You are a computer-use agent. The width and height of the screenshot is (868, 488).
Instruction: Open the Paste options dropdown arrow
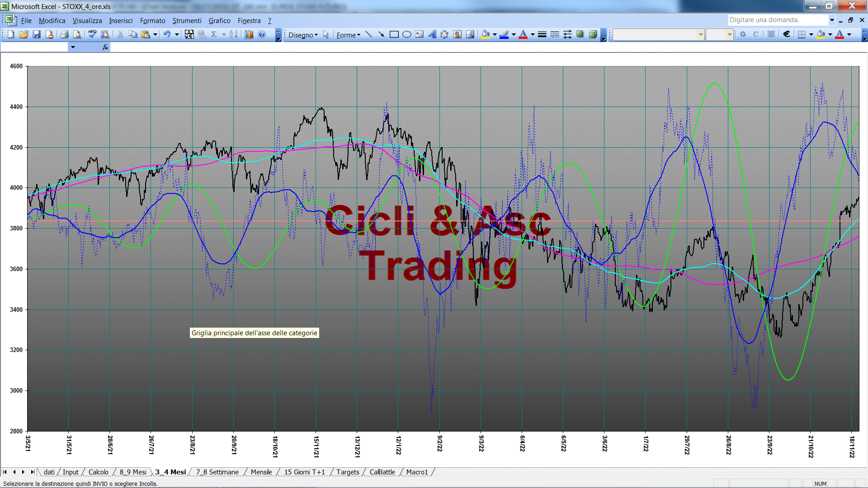155,34
